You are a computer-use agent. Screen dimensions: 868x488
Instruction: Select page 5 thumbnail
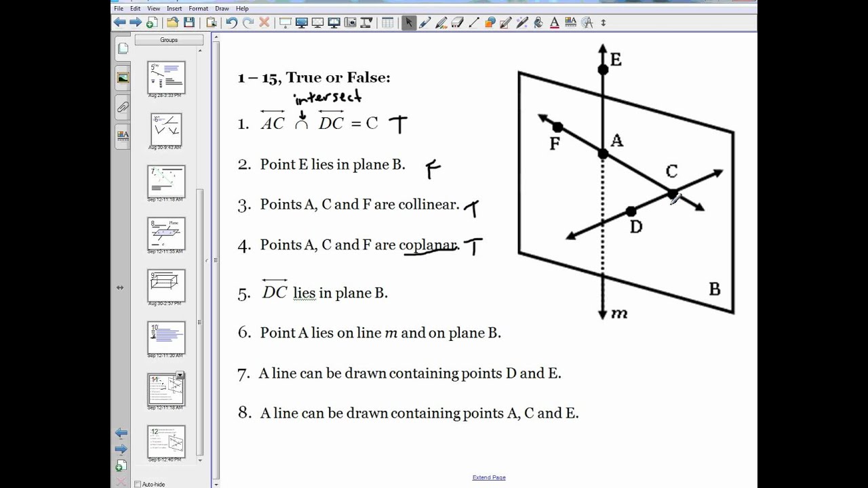tap(166, 78)
